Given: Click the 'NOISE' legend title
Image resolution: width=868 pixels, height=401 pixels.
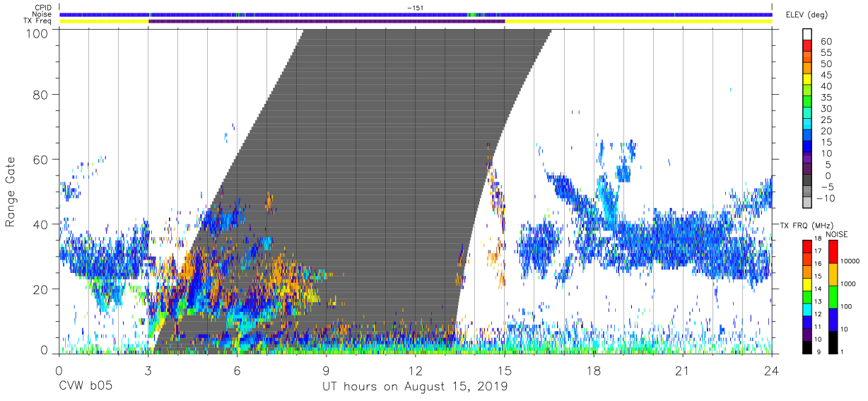Looking at the screenshot, I should [x=836, y=234].
